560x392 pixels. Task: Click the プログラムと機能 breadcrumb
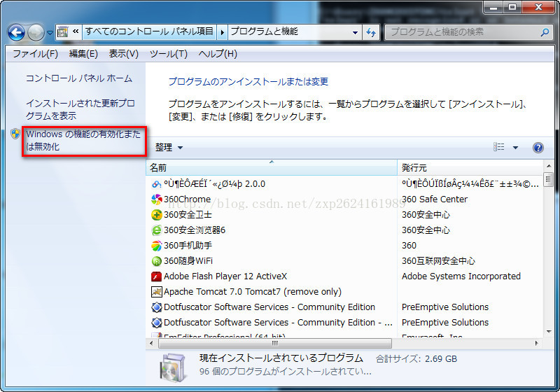click(265, 31)
